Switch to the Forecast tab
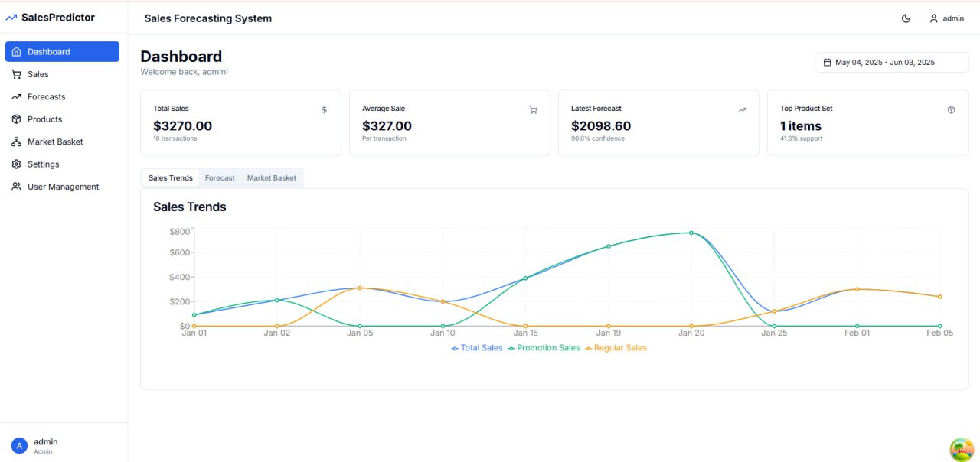The image size is (980, 462). point(220,177)
